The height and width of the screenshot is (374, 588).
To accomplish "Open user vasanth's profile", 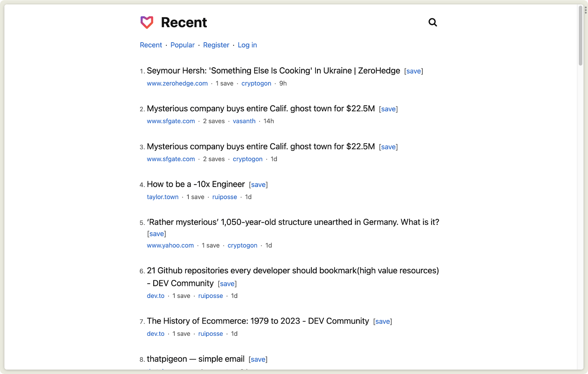I will point(244,121).
